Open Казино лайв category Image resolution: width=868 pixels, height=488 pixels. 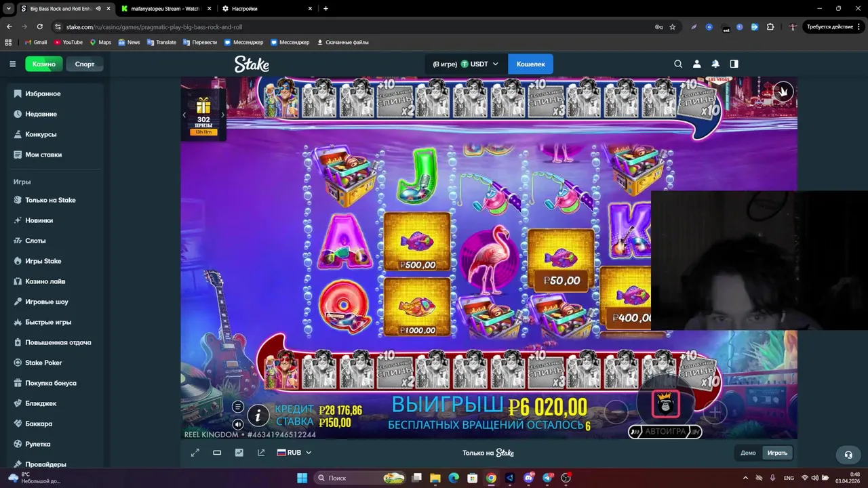click(56, 281)
